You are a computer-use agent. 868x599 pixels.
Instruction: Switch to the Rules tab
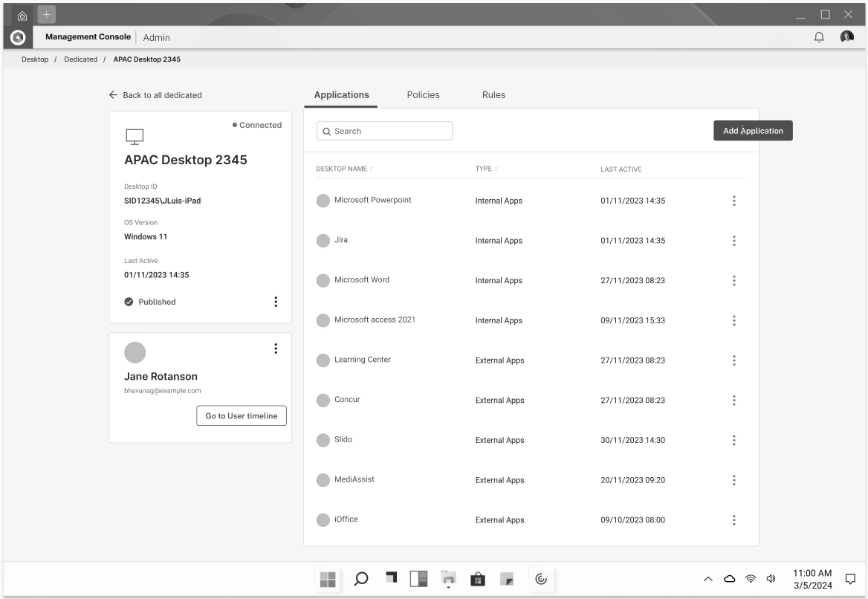tap(493, 95)
